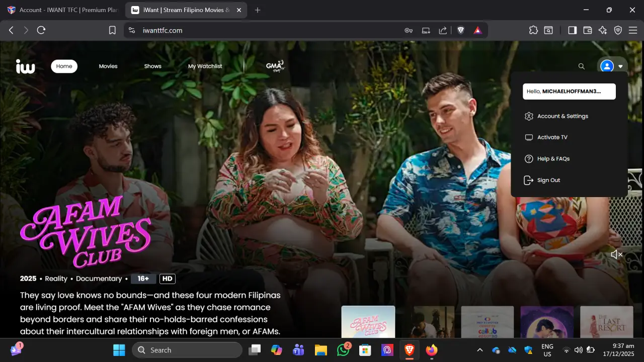Open Help & FAQs
The width and height of the screenshot is (644, 362).
tap(553, 159)
